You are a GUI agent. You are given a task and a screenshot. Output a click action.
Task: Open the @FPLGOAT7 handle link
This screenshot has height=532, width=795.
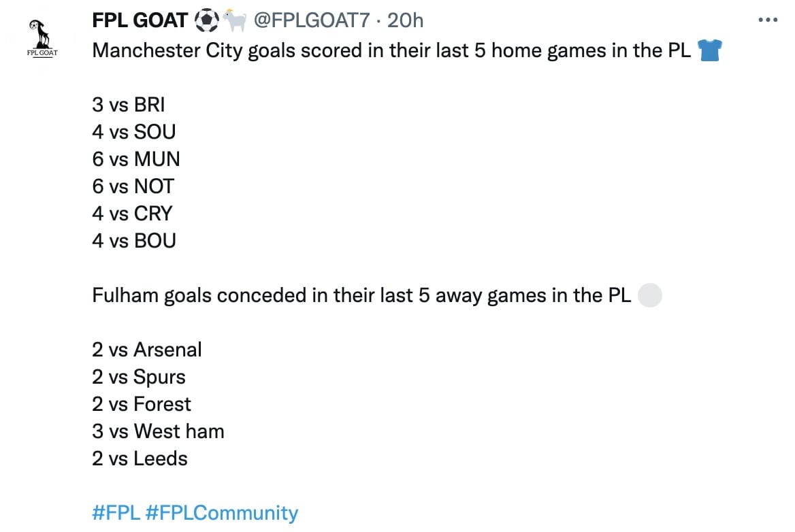pos(311,21)
